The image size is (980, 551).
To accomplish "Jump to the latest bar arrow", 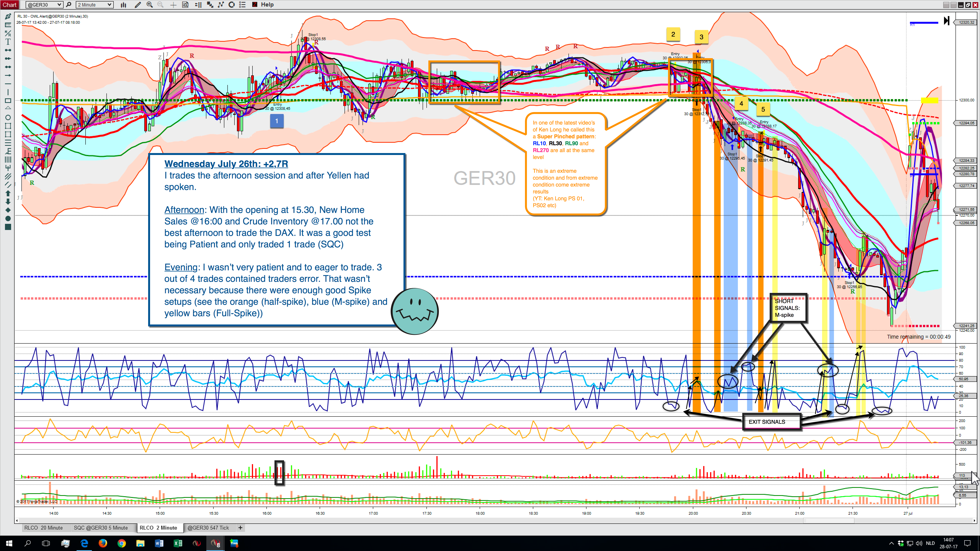I will tap(947, 20).
